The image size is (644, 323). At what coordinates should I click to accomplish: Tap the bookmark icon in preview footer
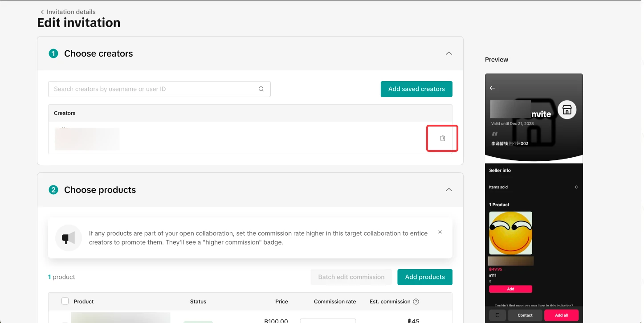click(497, 315)
